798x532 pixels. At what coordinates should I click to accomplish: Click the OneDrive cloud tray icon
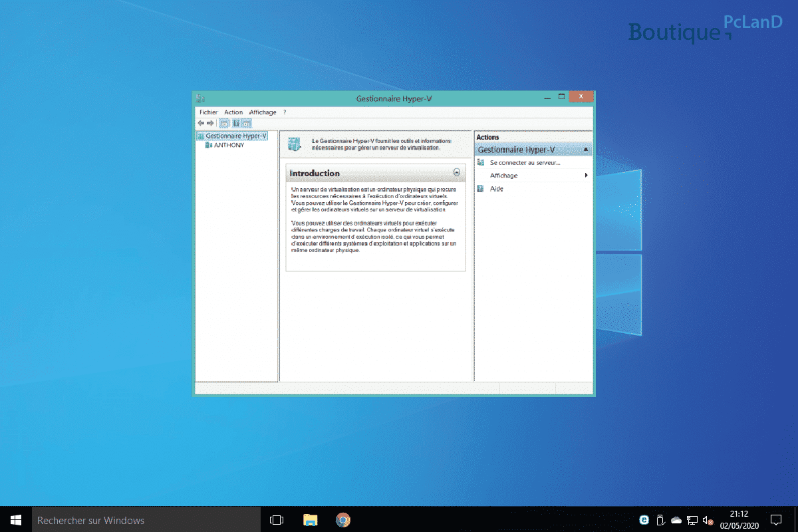(676, 520)
